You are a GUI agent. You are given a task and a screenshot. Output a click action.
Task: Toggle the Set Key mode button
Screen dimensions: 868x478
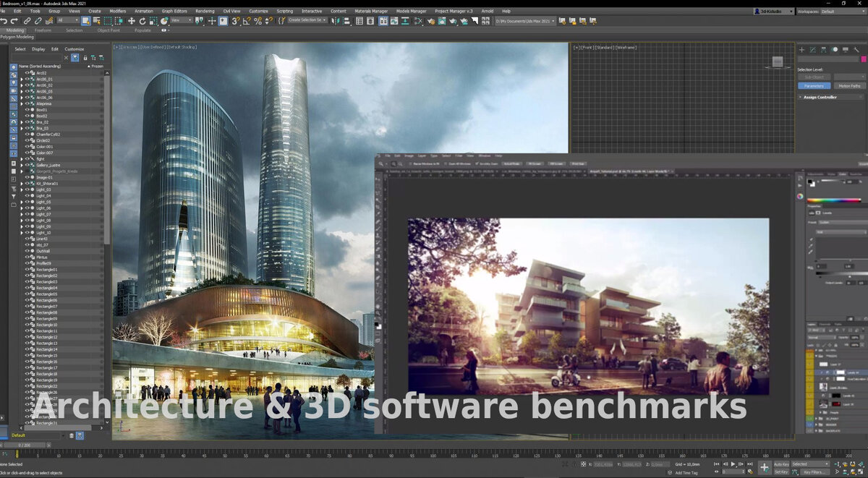[x=781, y=471]
